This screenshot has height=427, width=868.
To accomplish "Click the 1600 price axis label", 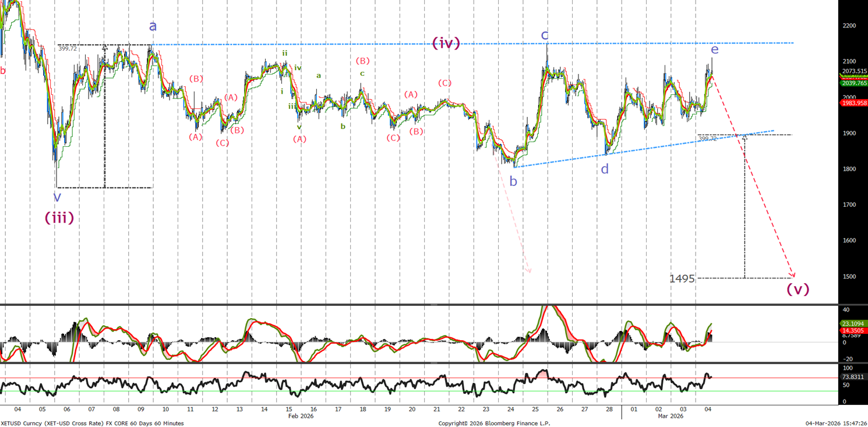I will (848, 241).
